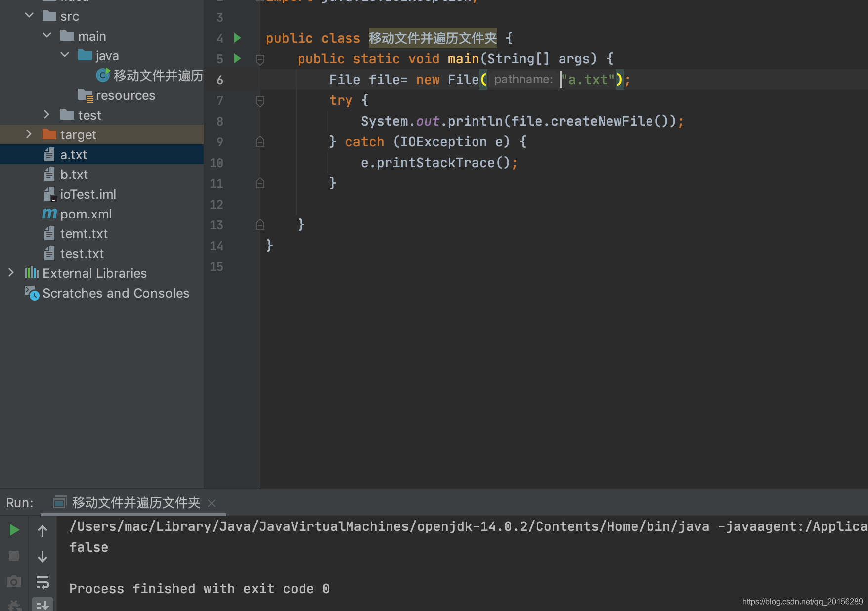The height and width of the screenshot is (611, 868).
Task: Select temt.txt file
Action: pos(102,233)
